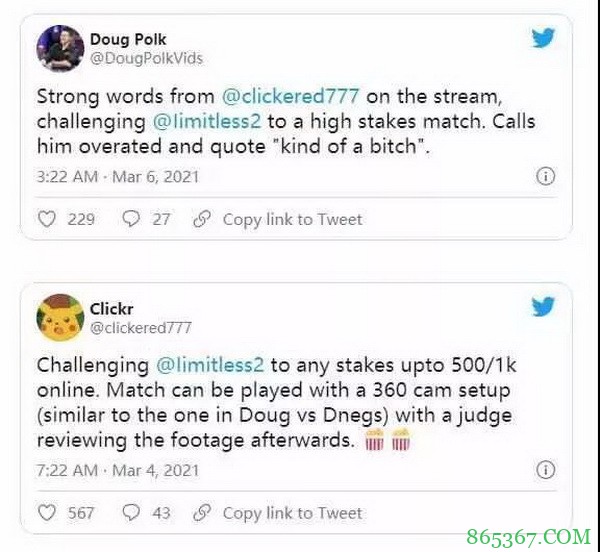Click the 3:22 AM · Mar 6, 2021 timestamp
The height and width of the screenshot is (552, 600).
tap(118, 177)
